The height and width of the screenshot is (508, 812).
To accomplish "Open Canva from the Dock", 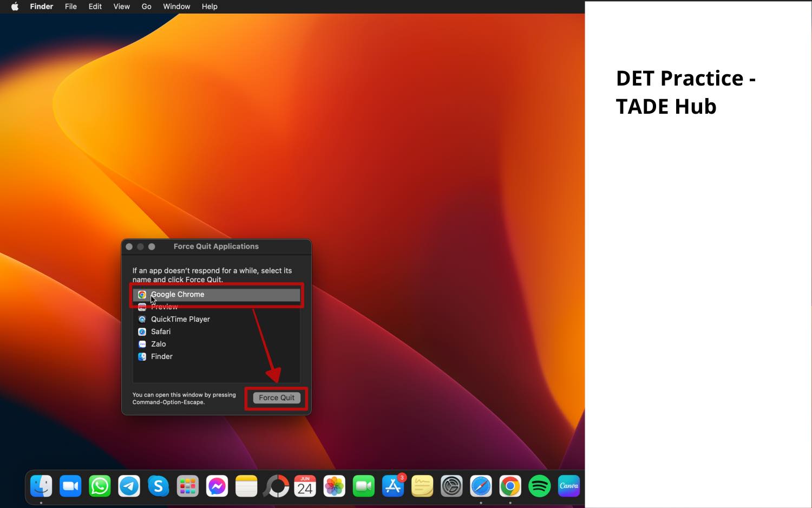I will [569, 486].
